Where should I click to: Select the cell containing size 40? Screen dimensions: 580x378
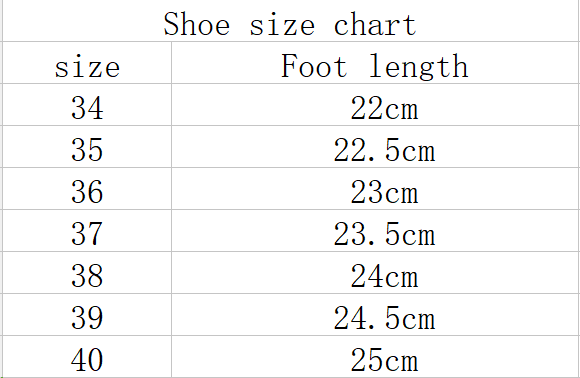[87, 357]
